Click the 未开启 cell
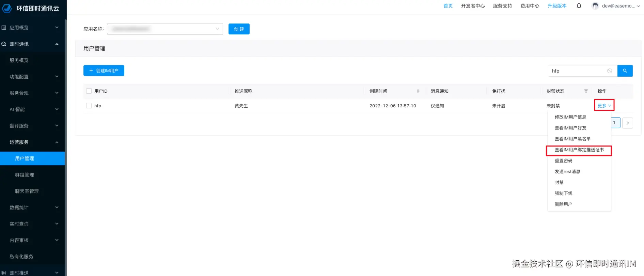The height and width of the screenshot is (276, 644). point(499,106)
